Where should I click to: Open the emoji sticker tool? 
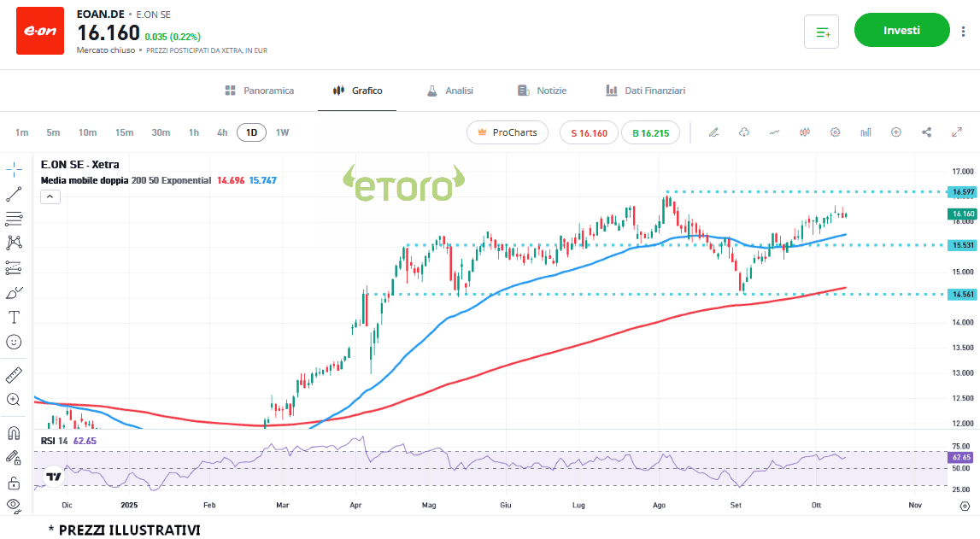14,342
